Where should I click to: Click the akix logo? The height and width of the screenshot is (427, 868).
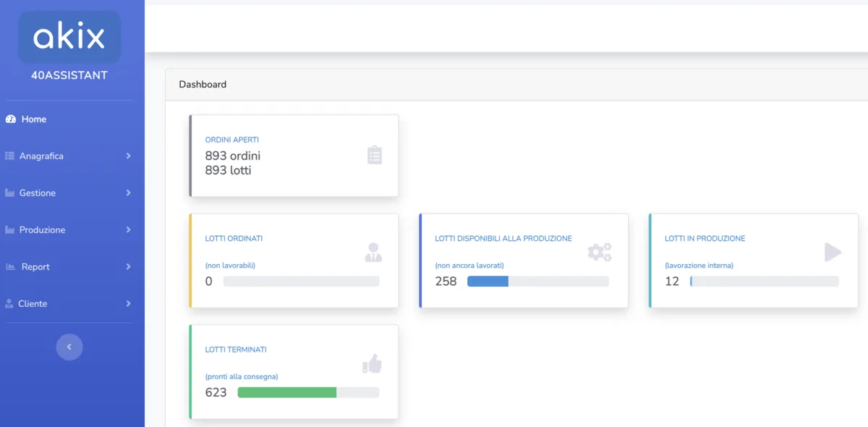(69, 37)
